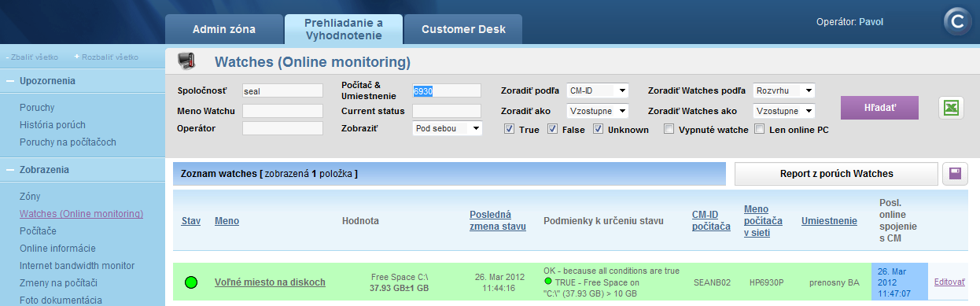The height and width of the screenshot is (306, 980).
Task: Open Online informácie in sidebar
Action: pos(57,248)
